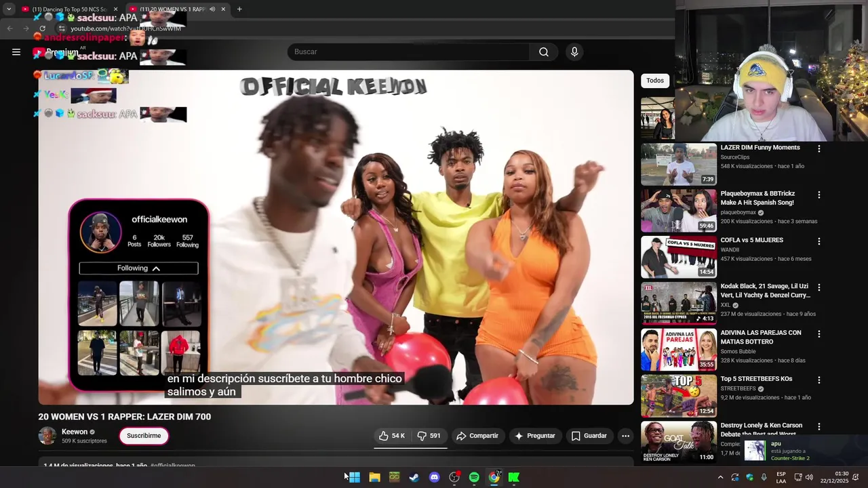Open Windows Security shield tray icon
This screenshot has height=488, width=868.
coord(750,477)
